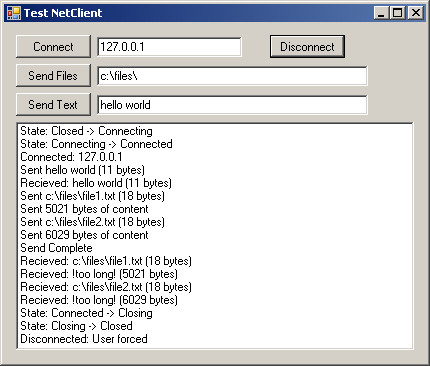Select log line 'State: Closed -> Connecting'
This screenshot has width=430, height=366.
[x=86, y=131]
